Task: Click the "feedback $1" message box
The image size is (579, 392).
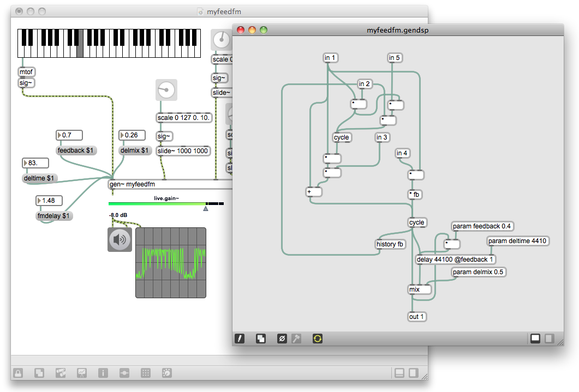Action: (x=75, y=150)
